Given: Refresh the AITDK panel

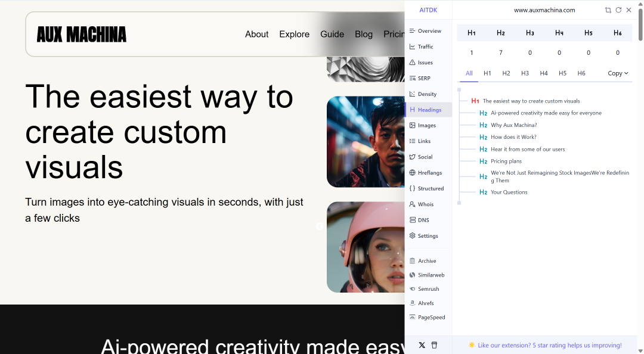Looking at the screenshot, I should (618, 10).
